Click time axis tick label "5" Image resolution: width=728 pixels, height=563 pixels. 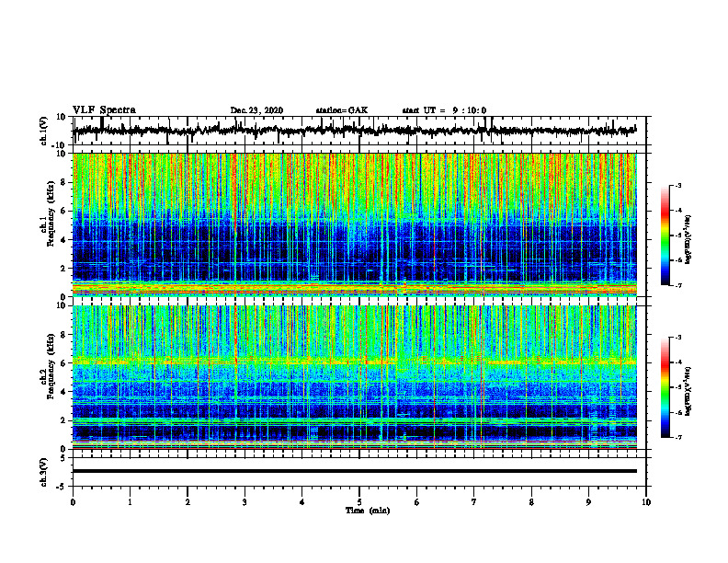pyautogui.click(x=359, y=502)
